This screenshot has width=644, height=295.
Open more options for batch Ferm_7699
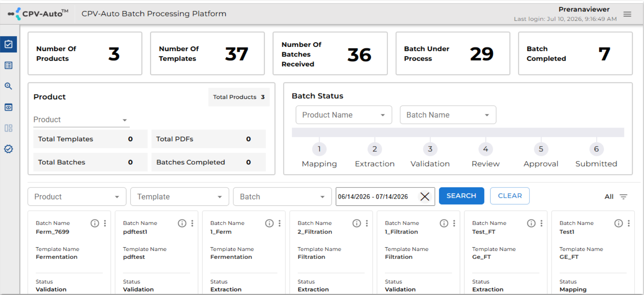105,223
